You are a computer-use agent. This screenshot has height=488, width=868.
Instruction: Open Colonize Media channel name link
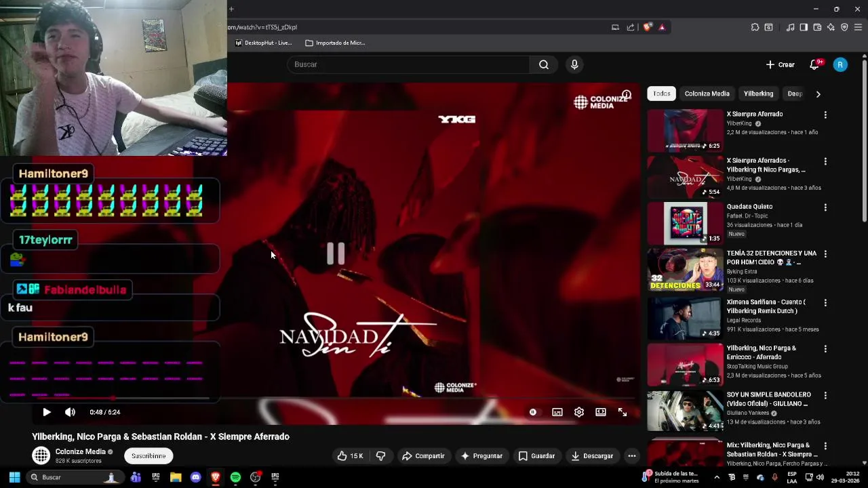(81, 451)
